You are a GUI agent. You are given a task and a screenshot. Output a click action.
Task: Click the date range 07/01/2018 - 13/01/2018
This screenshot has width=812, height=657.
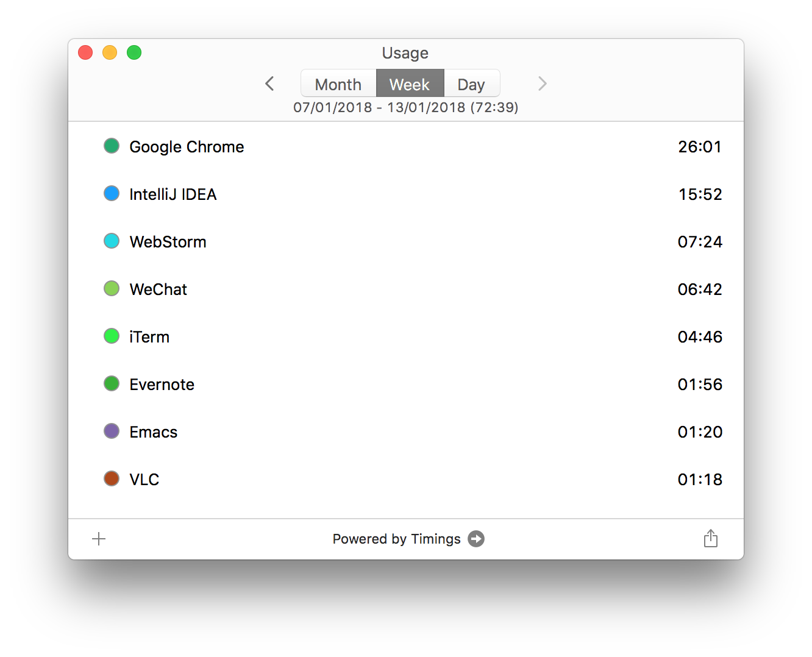click(405, 107)
